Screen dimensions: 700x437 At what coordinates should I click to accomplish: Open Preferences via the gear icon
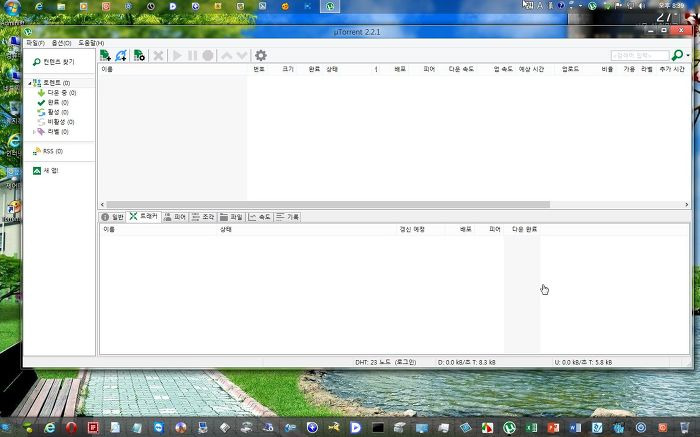pyautogui.click(x=261, y=55)
